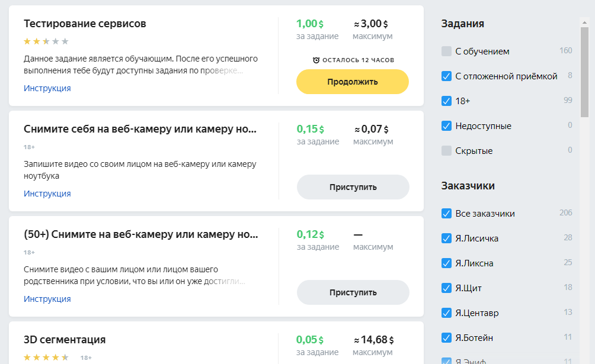
Task: Enable the "С обучением" filter checkbox
Action: [447, 51]
